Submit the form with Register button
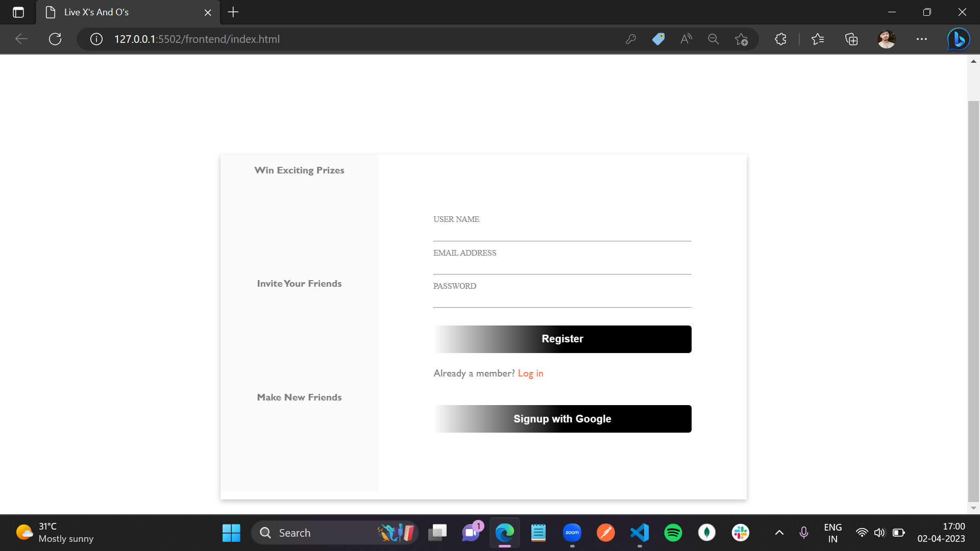 click(562, 339)
